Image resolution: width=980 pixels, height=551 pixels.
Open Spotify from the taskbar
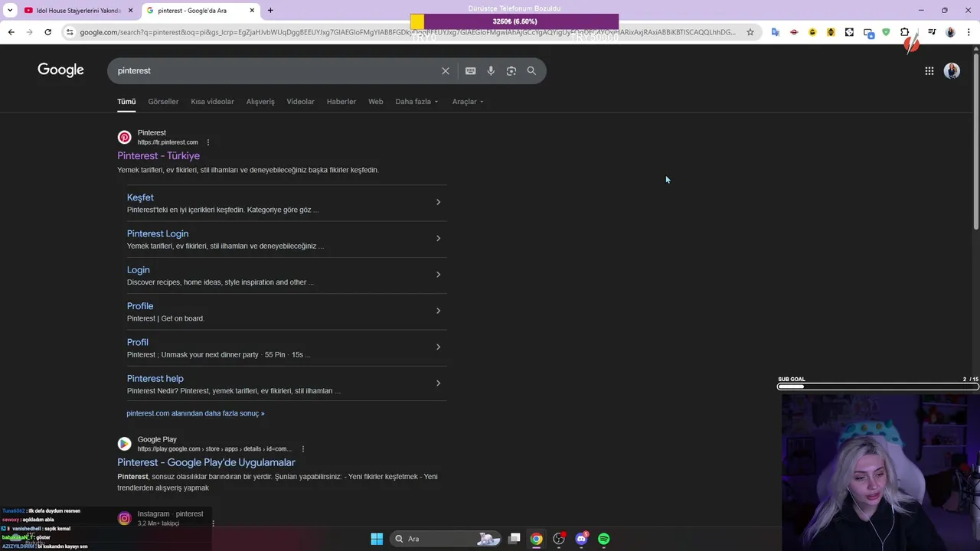click(603, 539)
